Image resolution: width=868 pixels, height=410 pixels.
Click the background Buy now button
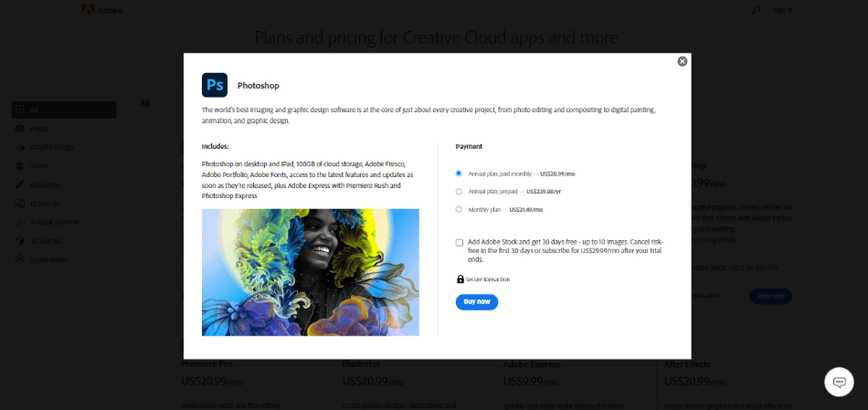click(770, 296)
